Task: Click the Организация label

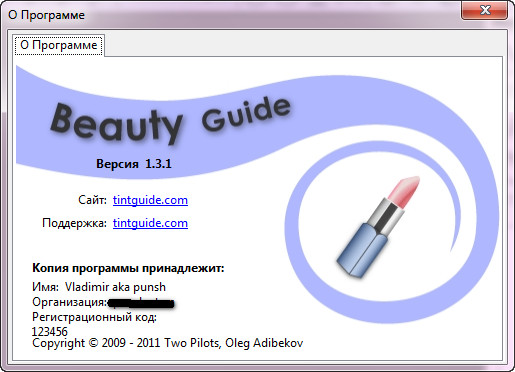Action: click(70, 302)
